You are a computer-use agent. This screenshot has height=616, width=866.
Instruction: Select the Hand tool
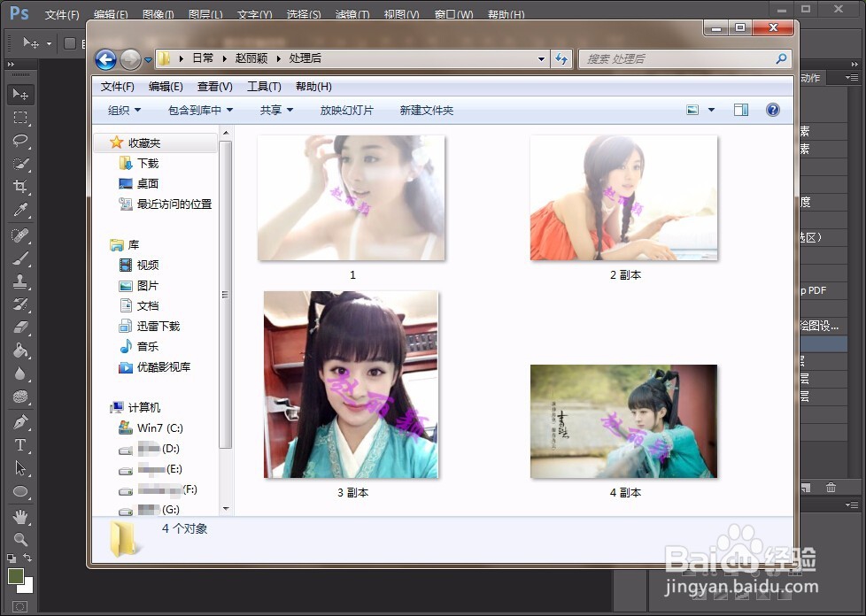tap(20, 517)
